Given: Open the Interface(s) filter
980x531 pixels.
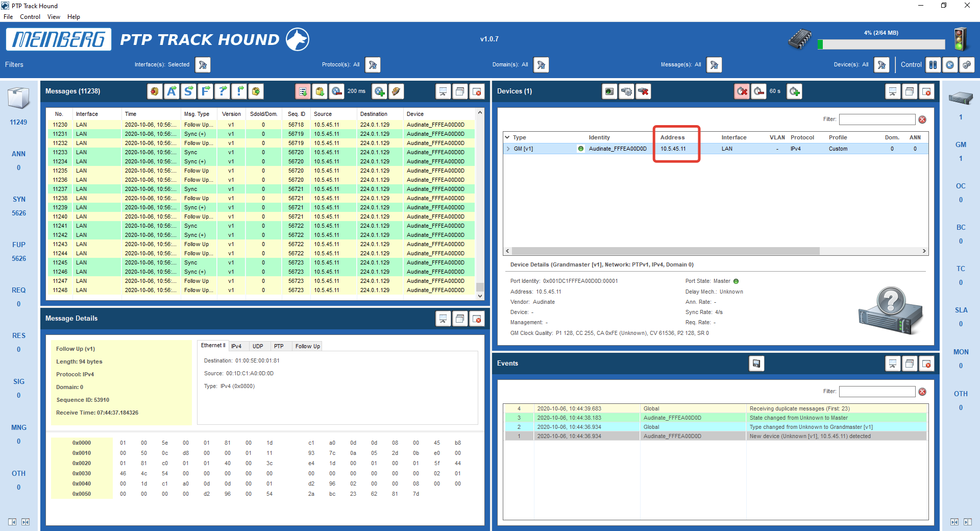Looking at the screenshot, I should [x=203, y=65].
